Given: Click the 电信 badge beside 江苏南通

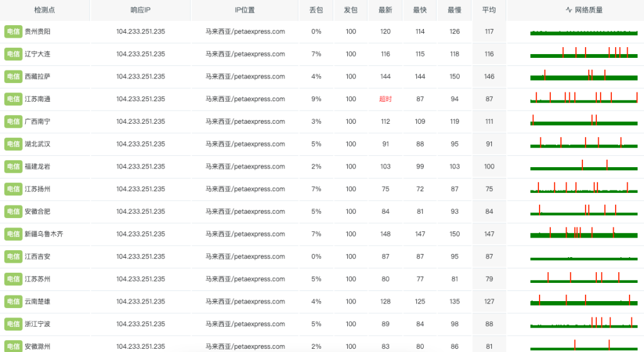Looking at the screenshot, I should [x=13, y=99].
